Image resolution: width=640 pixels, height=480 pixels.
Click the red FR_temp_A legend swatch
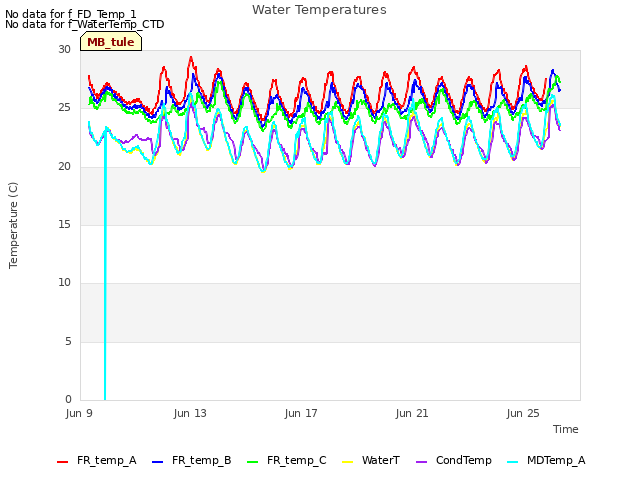click(62, 462)
